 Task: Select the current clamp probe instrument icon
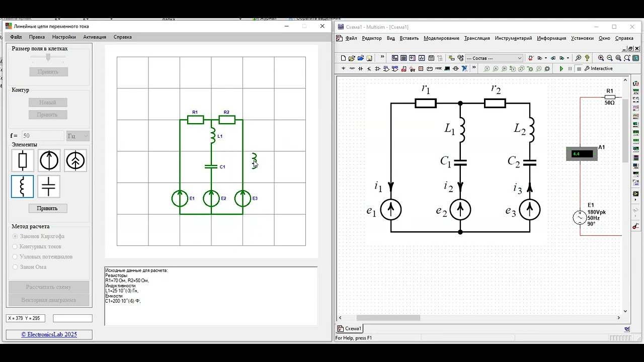(635, 226)
